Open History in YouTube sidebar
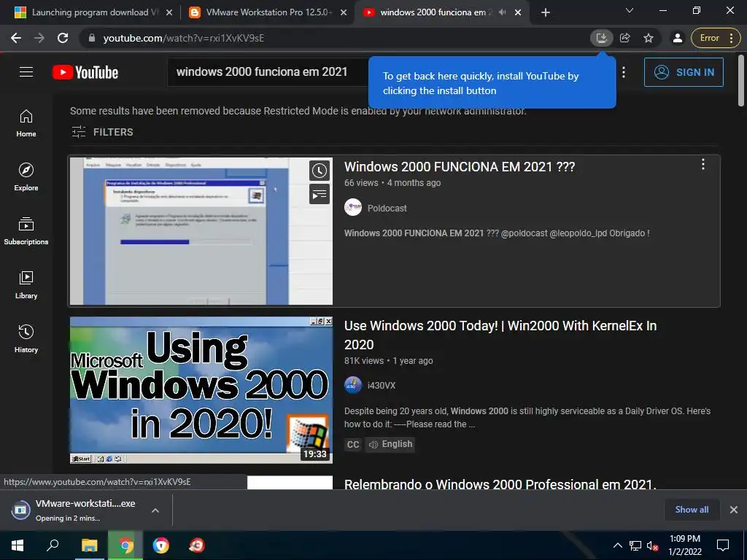 pyautogui.click(x=26, y=338)
